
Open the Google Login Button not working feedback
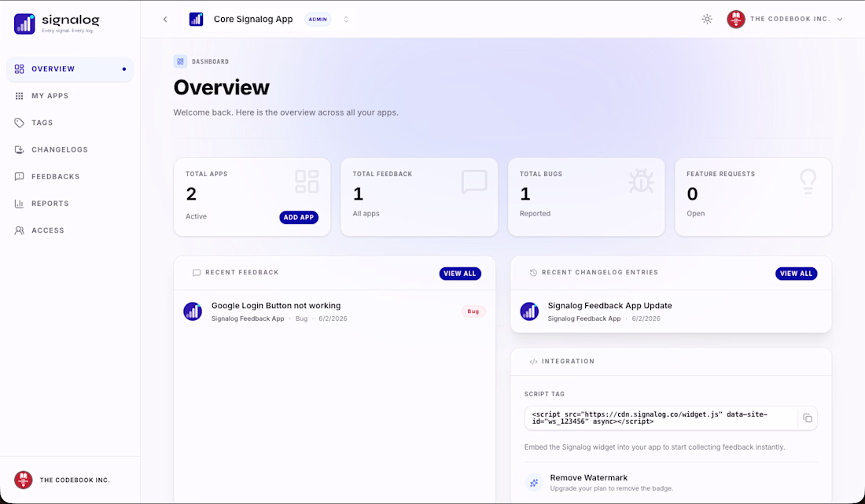pos(334,311)
